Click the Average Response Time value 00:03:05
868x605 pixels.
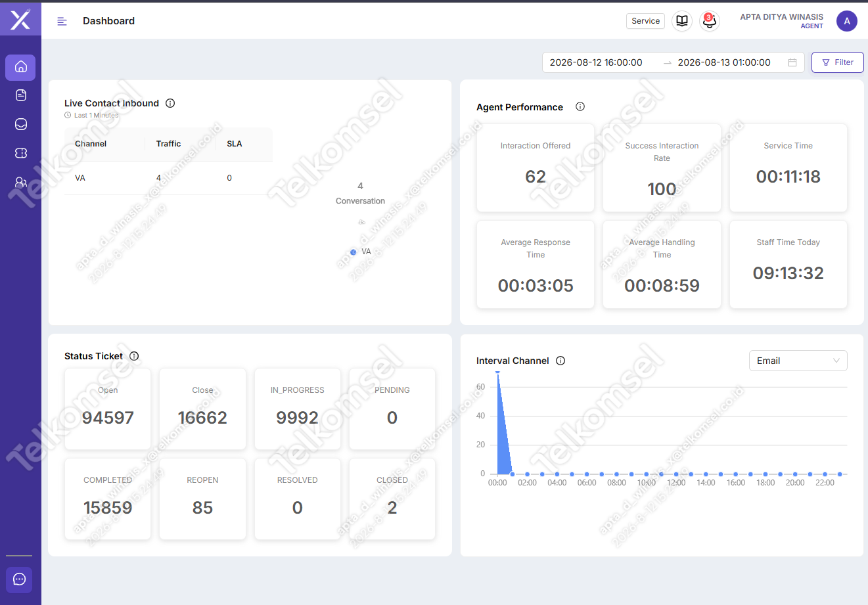[x=536, y=286]
